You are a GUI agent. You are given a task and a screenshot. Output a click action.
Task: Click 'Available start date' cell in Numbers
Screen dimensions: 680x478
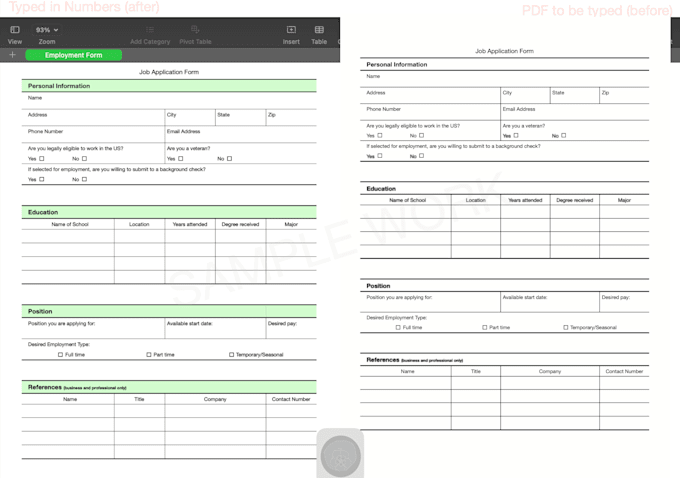click(216, 328)
